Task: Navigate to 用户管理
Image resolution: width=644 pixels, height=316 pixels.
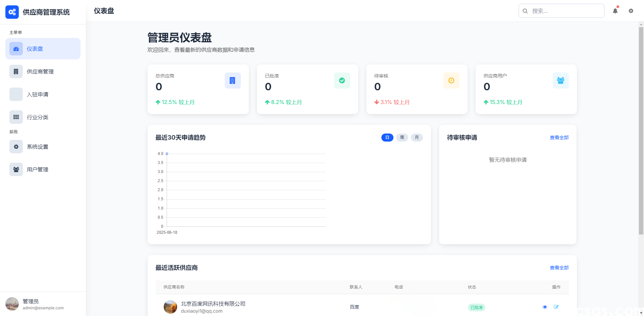Action: pos(43,169)
